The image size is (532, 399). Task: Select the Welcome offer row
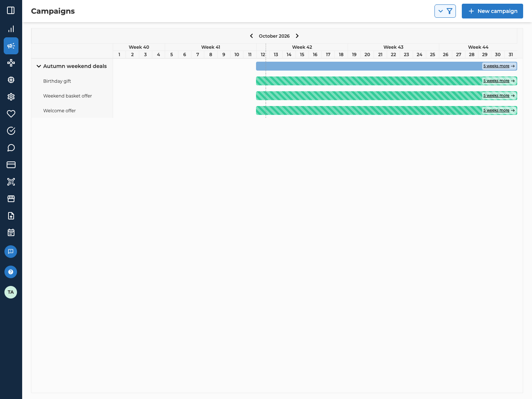(72, 110)
